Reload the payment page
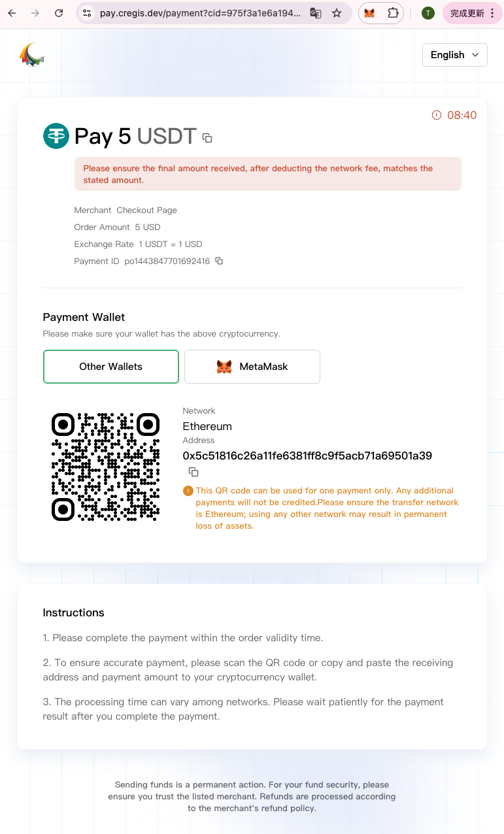The image size is (504, 834). 59,13
